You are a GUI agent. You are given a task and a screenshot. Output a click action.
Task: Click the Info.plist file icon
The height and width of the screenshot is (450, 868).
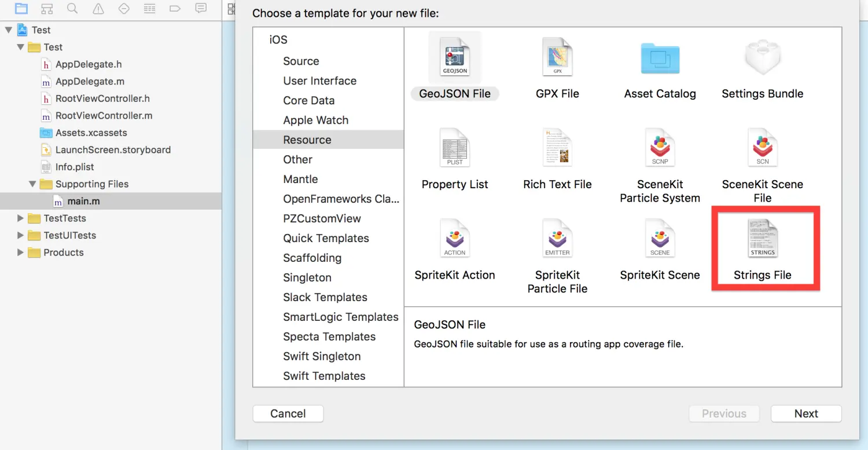coord(46,167)
